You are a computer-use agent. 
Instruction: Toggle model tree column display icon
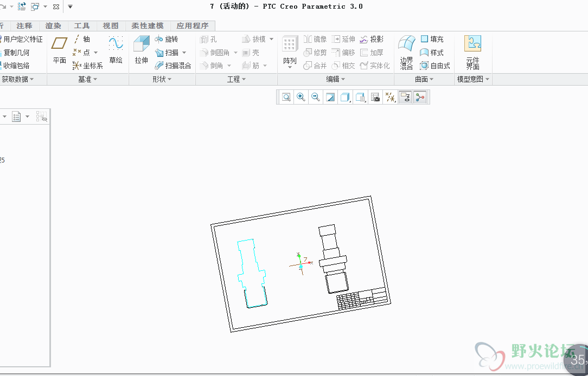click(42, 116)
